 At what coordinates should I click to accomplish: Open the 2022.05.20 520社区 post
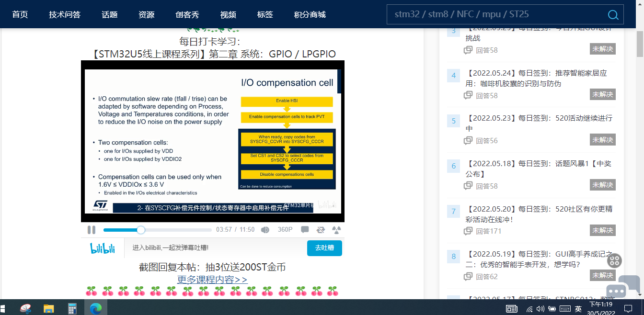539,214
